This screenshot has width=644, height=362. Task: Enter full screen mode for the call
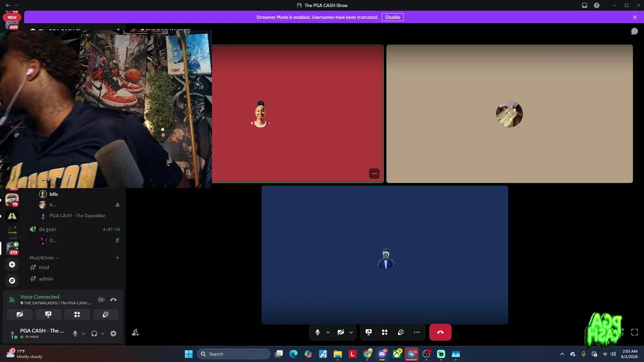(634, 332)
